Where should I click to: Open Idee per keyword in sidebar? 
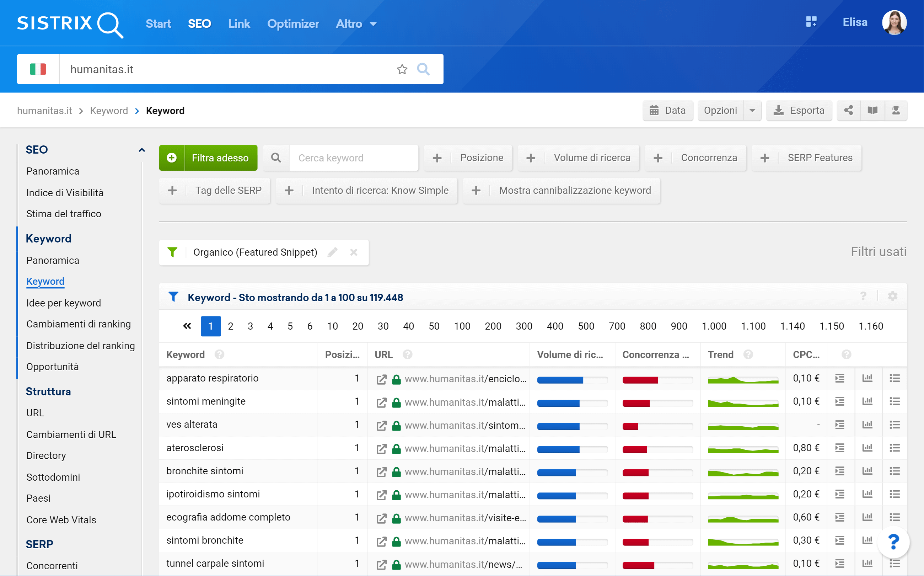coord(64,303)
